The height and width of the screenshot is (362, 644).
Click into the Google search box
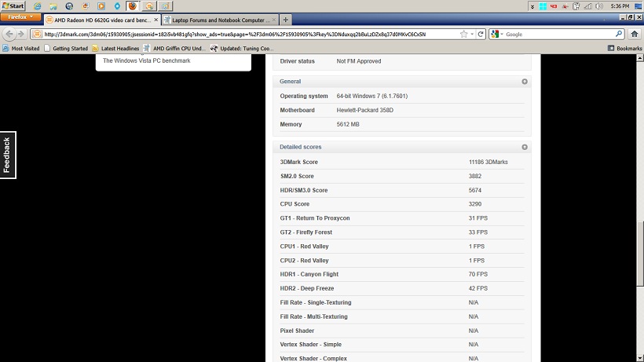click(558, 34)
